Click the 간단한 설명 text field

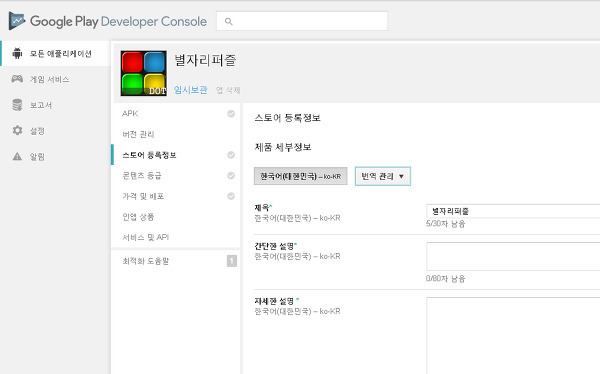513,256
